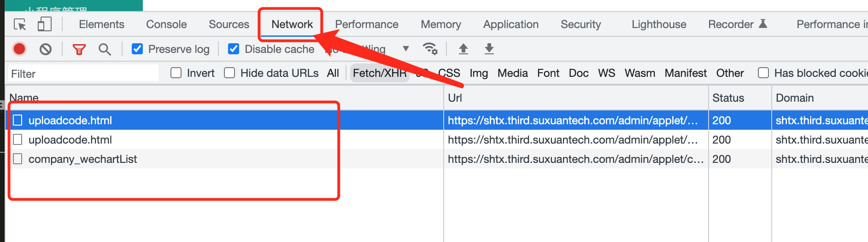The width and height of the screenshot is (868, 242).
Task: Expand the throttling dropdown arrow
Action: coord(405,49)
